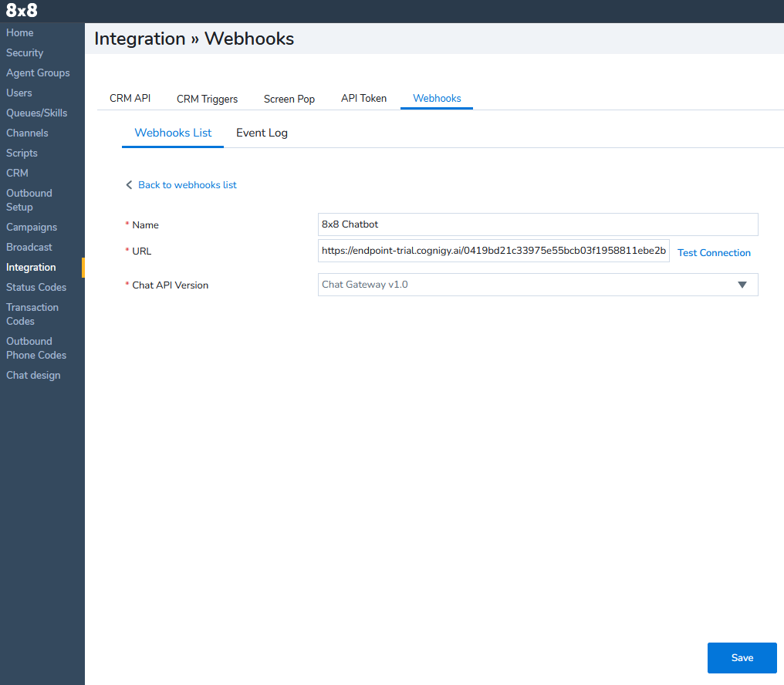The width and height of the screenshot is (784, 685).
Task: Open the Chat Gateway v1.0 combo box
Action: click(538, 285)
